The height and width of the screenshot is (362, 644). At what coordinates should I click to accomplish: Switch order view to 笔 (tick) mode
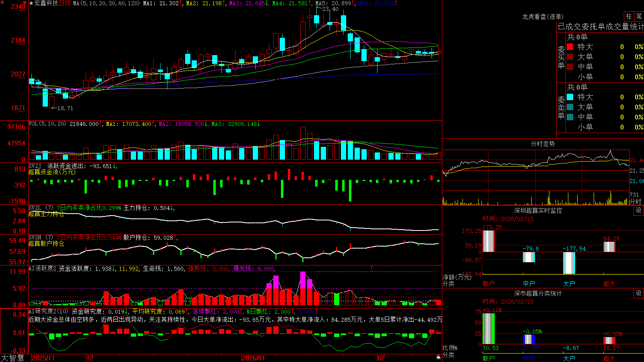639,16
